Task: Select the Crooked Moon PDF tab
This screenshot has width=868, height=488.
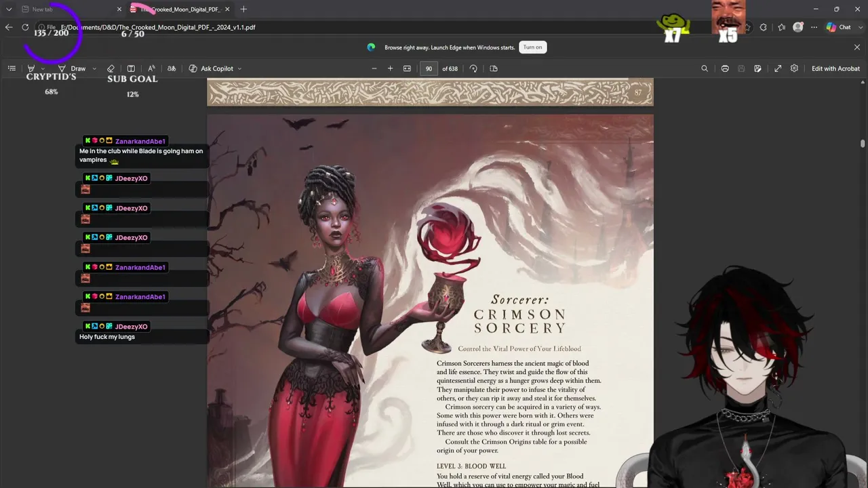Action: [x=180, y=9]
